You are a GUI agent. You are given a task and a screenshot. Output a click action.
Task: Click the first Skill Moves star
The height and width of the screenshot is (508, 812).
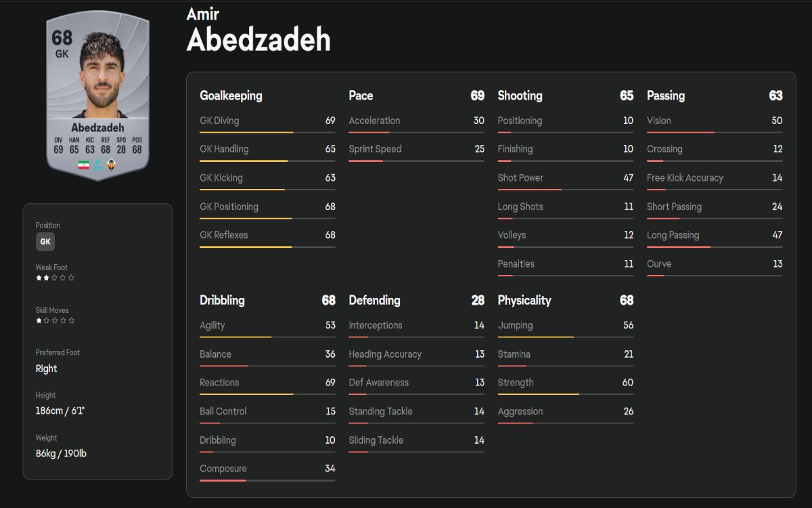pos(39,320)
